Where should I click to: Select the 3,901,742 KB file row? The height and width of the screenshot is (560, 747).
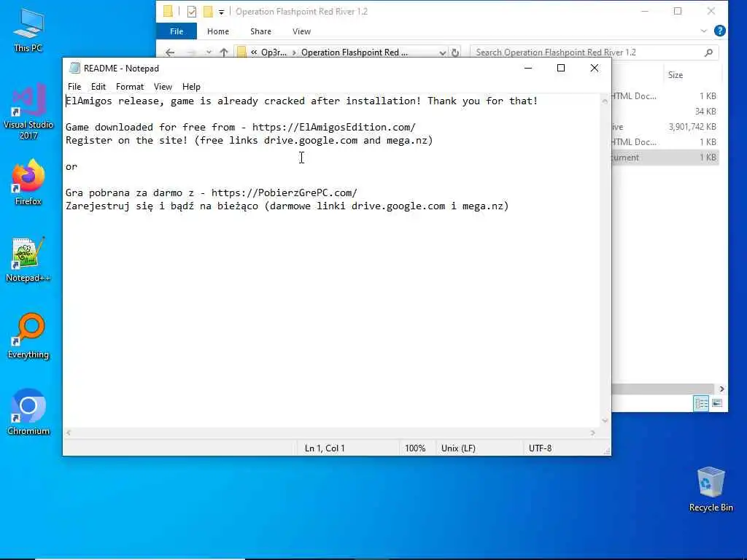coord(665,127)
